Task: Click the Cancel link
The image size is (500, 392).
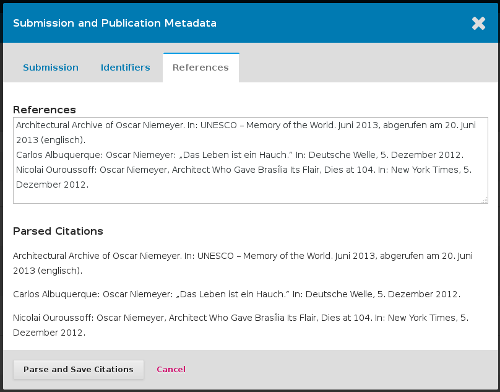Action: (x=171, y=369)
